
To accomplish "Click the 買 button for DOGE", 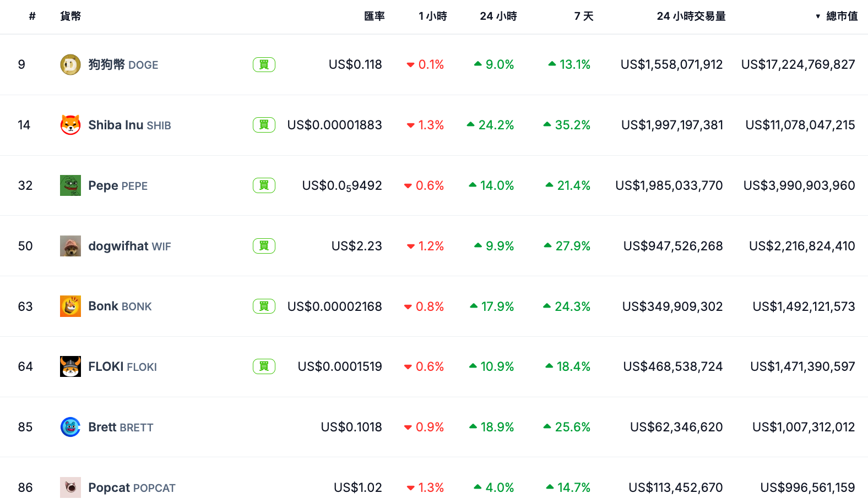I will tap(264, 65).
